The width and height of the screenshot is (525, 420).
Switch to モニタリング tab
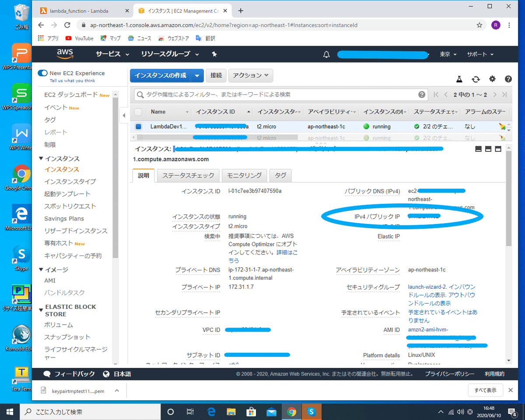coord(244,175)
